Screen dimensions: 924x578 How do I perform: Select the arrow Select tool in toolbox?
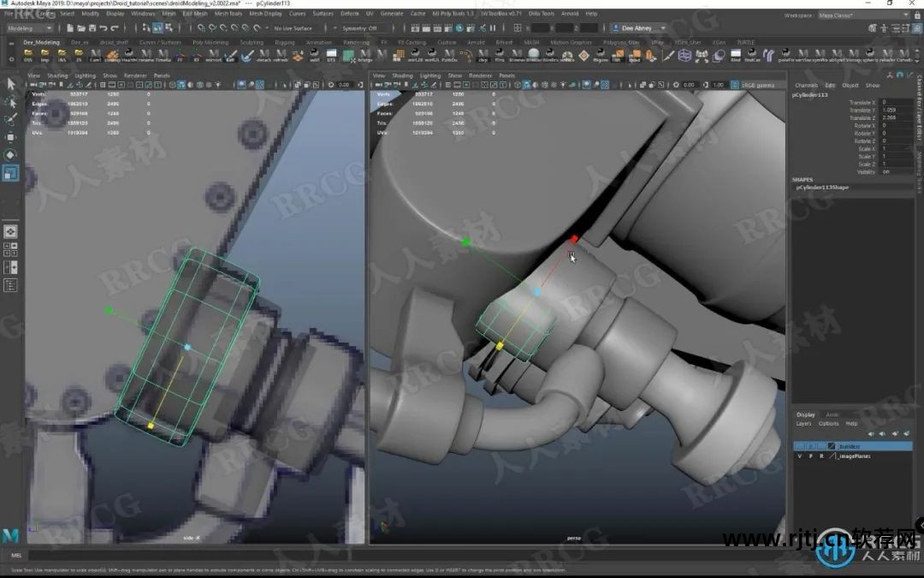(x=11, y=83)
